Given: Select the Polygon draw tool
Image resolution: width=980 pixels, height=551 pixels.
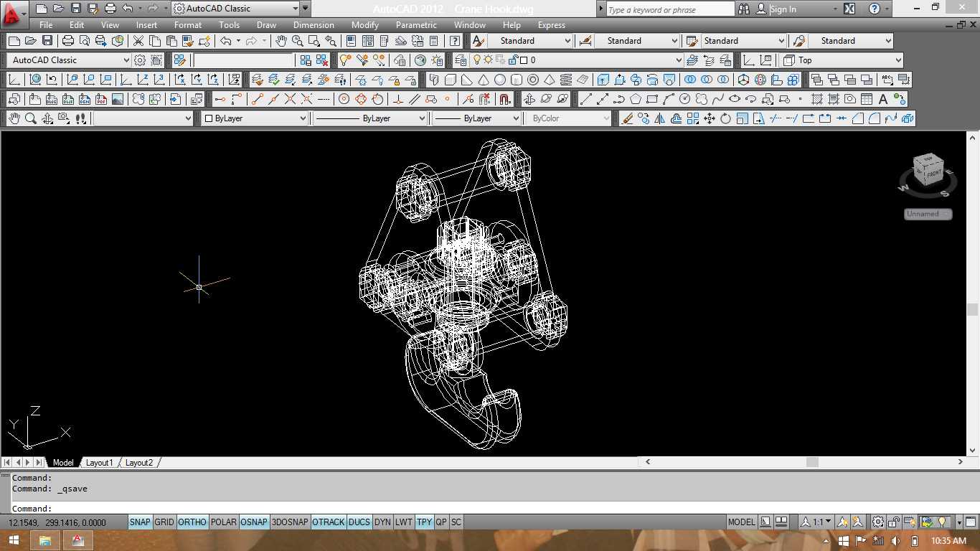Looking at the screenshot, I should [636, 99].
